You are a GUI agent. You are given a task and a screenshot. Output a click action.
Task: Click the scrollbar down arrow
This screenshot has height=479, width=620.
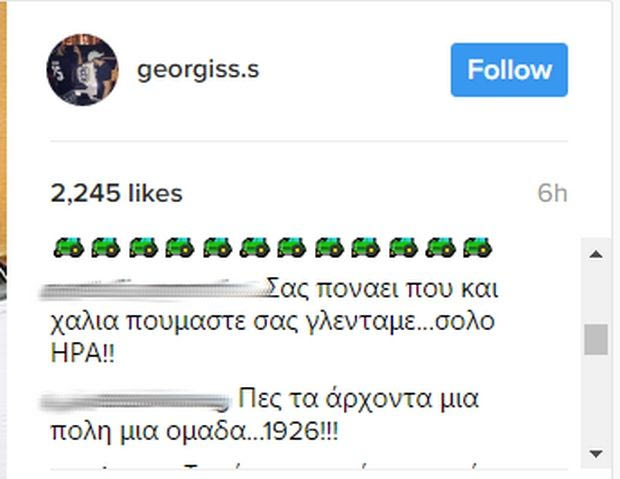[596, 453]
